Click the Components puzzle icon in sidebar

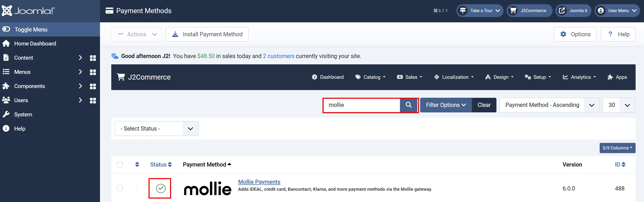pyautogui.click(x=6, y=86)
